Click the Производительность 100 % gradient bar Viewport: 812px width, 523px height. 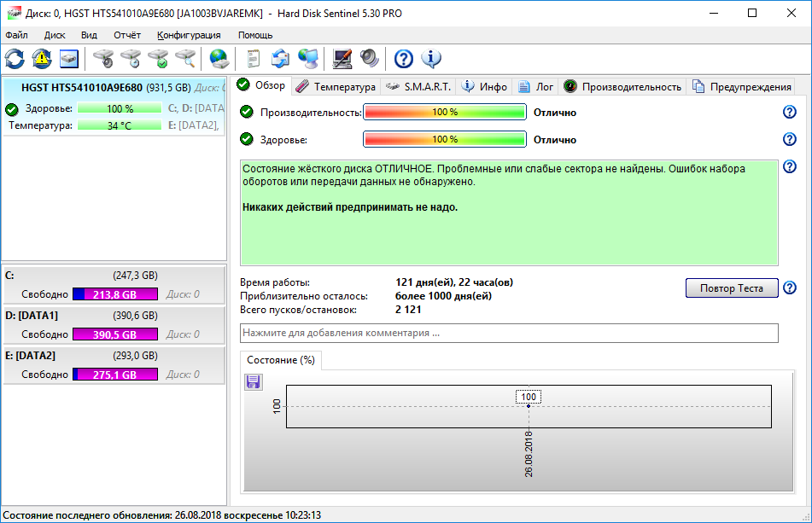coord(445,112)
